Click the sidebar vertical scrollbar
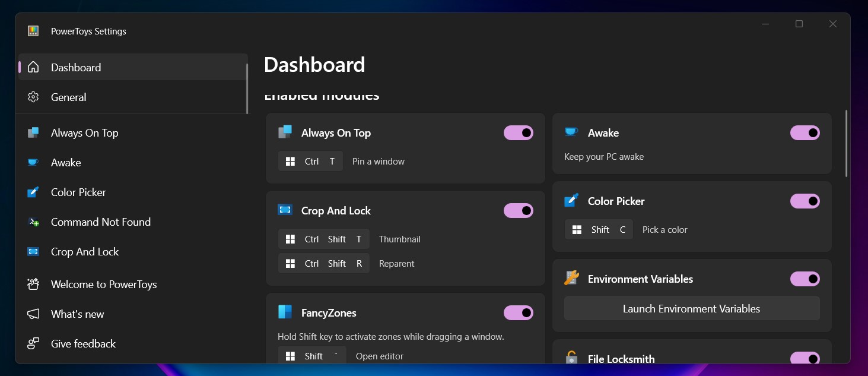Screen dimensions: 868x376 point(247,88)
